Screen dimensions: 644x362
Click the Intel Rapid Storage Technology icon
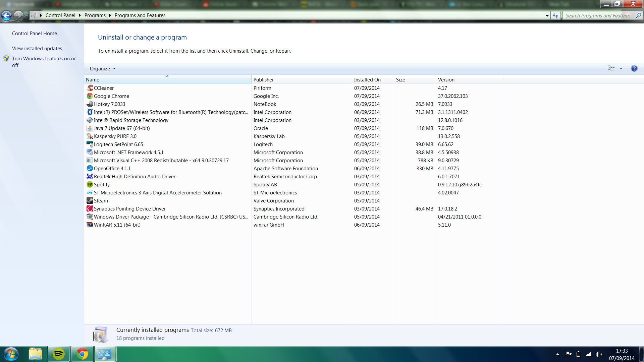[x=90, y=120]
